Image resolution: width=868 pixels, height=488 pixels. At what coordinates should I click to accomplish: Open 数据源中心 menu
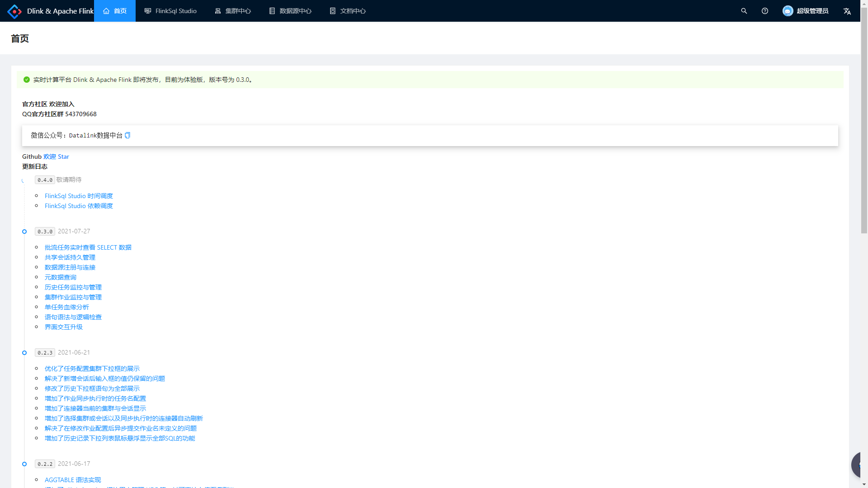coord(290,11)
